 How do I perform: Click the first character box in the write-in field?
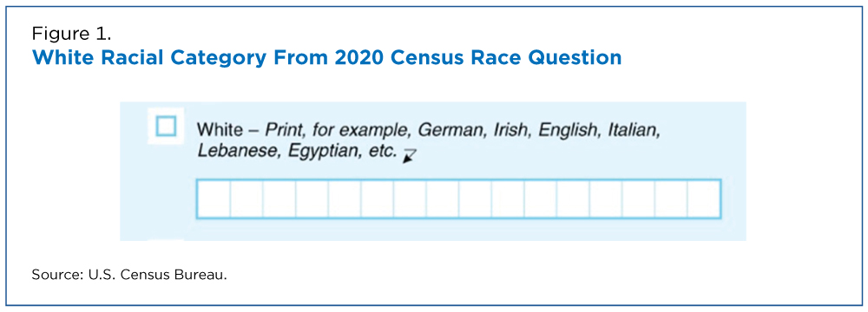(x=214, y=198)
